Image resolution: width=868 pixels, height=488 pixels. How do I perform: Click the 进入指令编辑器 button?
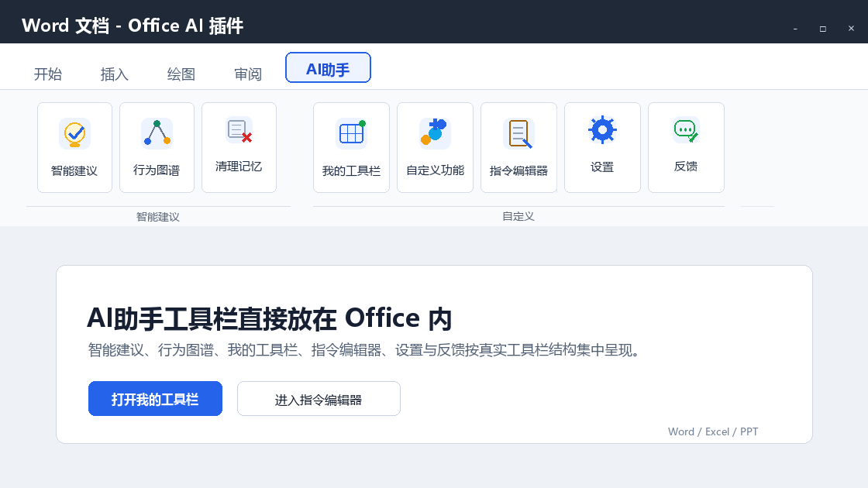319,398
